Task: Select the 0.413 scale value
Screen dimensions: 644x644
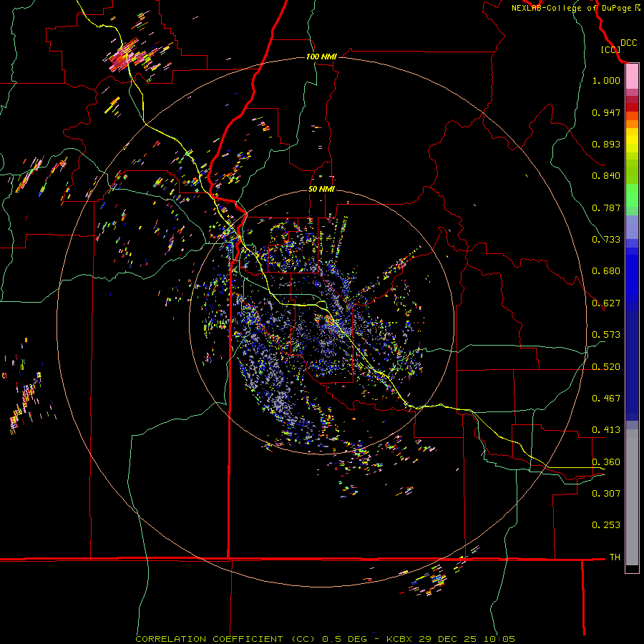Action: [x=606, y=430]
